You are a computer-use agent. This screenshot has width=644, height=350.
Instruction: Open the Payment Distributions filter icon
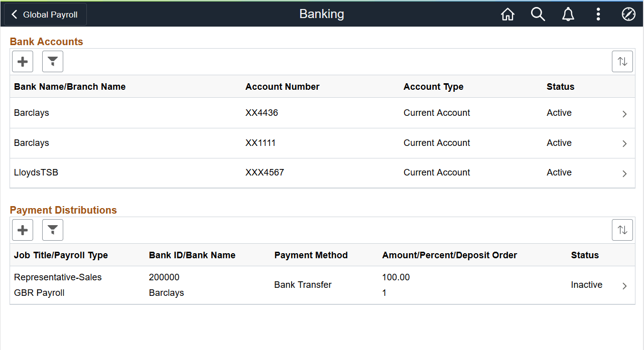[52, 230]
